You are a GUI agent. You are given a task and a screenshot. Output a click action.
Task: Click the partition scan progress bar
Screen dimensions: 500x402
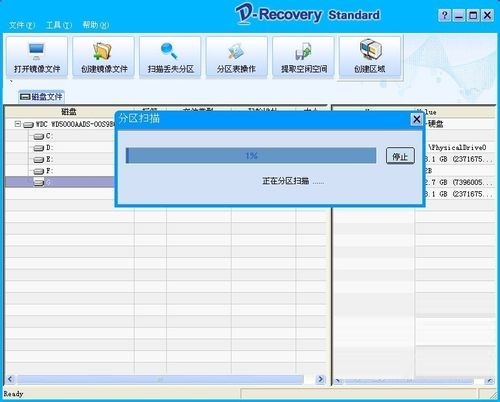tap(251, 156)
